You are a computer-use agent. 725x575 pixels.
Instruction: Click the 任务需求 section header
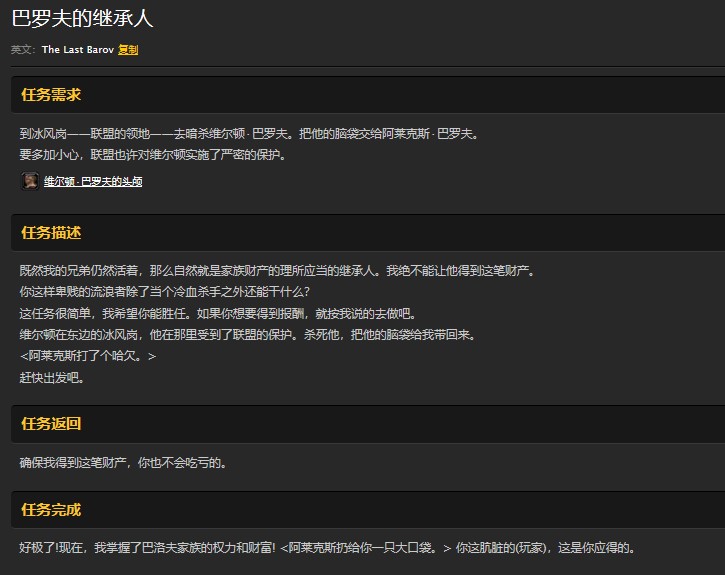(x=51, y=95)
